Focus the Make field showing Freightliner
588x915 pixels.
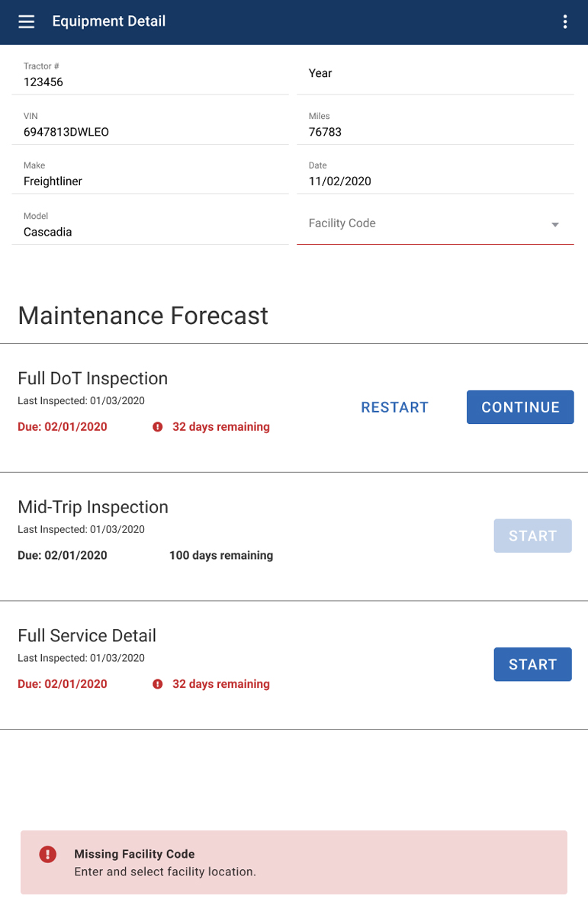pos(150,181)
